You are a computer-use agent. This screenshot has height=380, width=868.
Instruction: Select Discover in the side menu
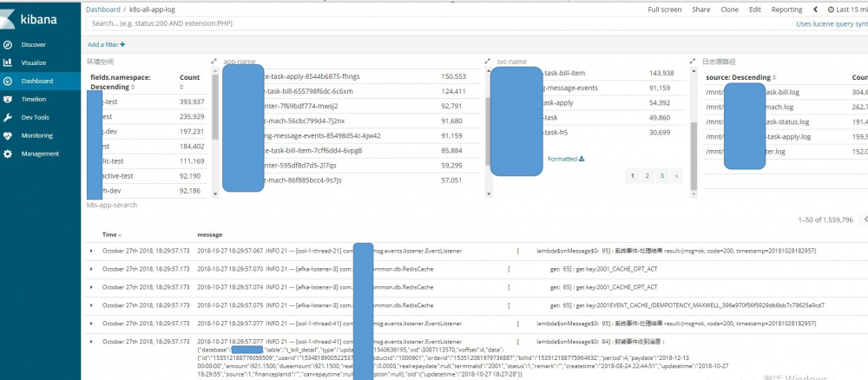tap(34, 45)
